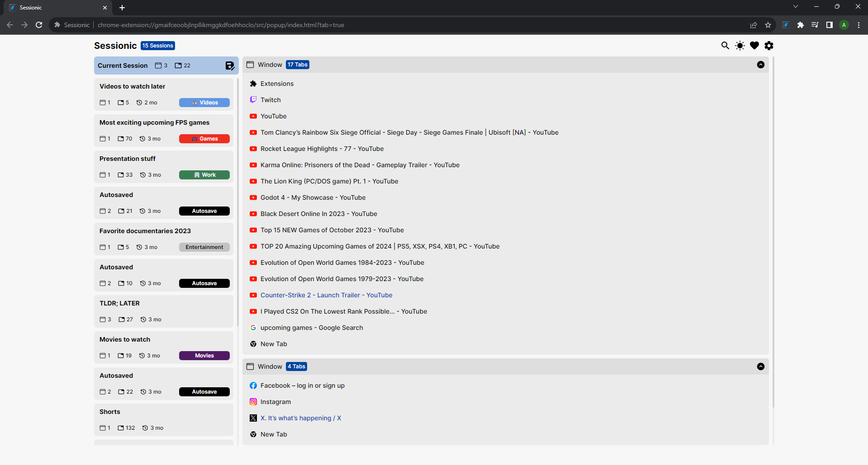This screenshot has width=868, height=465.
Task: Click the Twitch favicon icon
Action: point(253,100)
